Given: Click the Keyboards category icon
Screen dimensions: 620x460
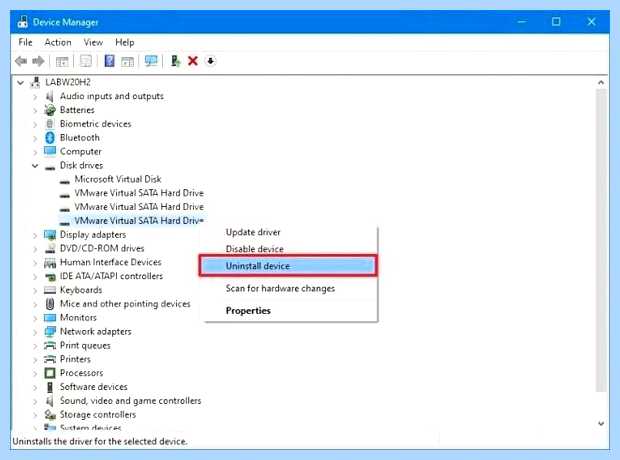Looking at the screenshot, I should 50,290.
